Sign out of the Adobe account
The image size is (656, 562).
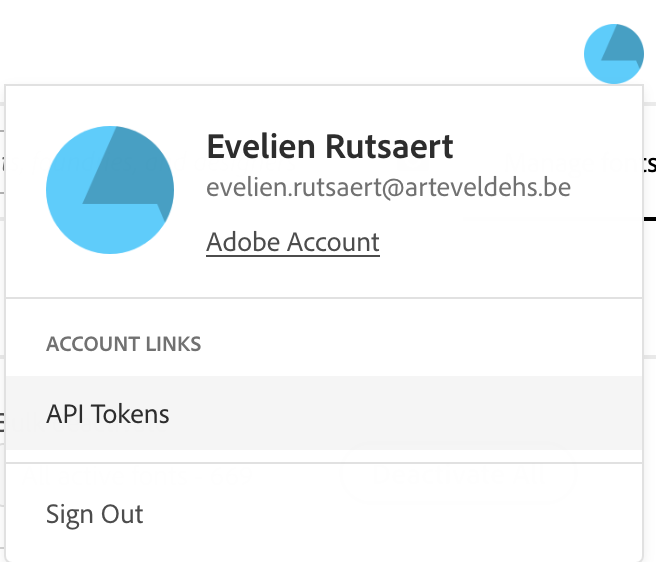point(95,515)
